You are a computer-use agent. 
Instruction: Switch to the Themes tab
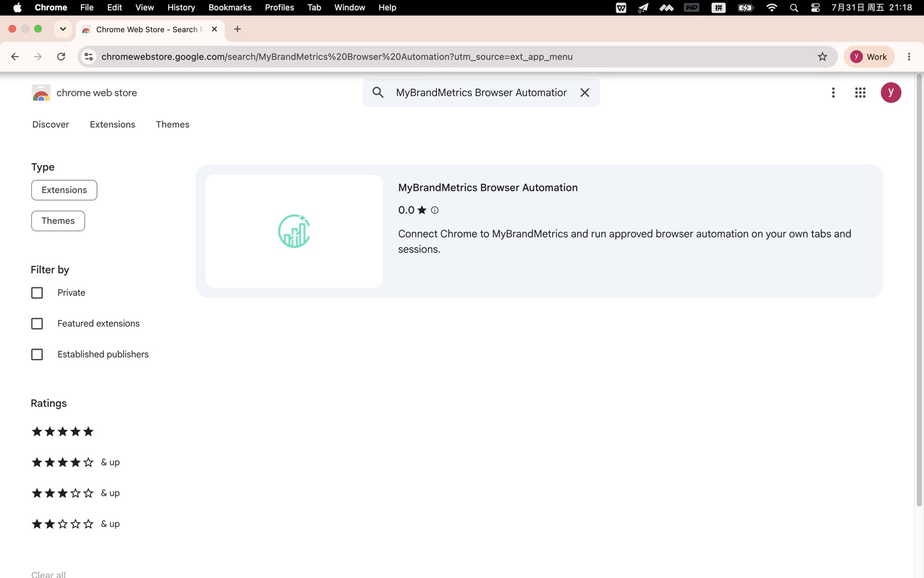(173, 124)
